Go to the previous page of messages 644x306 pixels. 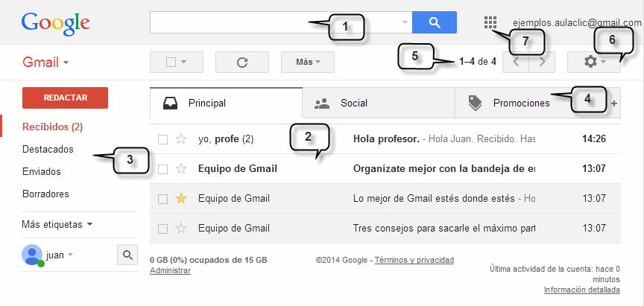(516, 62)
